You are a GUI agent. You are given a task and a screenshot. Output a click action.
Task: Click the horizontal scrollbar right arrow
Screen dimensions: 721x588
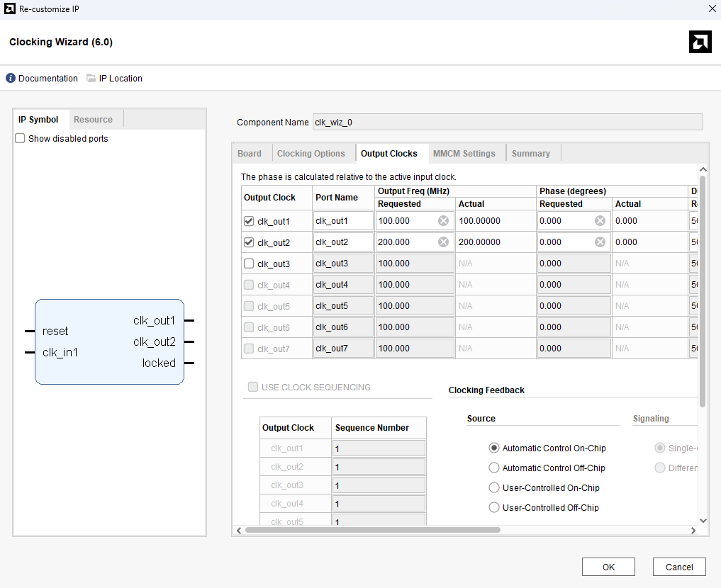(693, 530)
